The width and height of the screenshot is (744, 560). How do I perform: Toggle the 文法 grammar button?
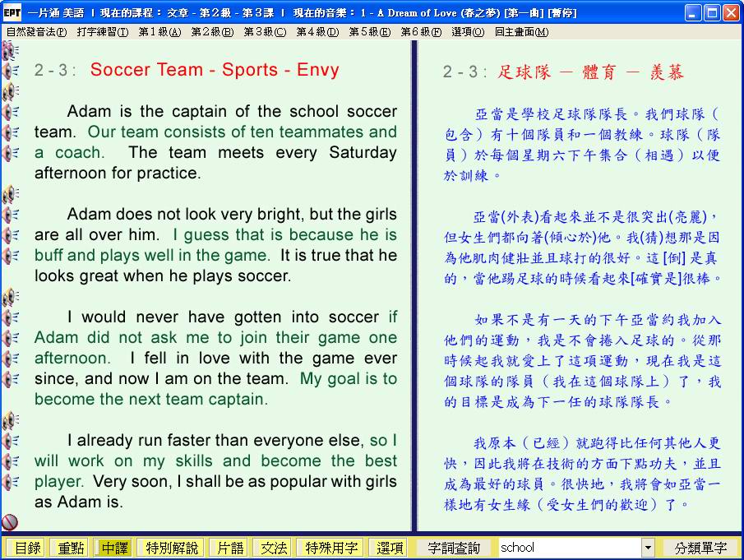(273, 548)
